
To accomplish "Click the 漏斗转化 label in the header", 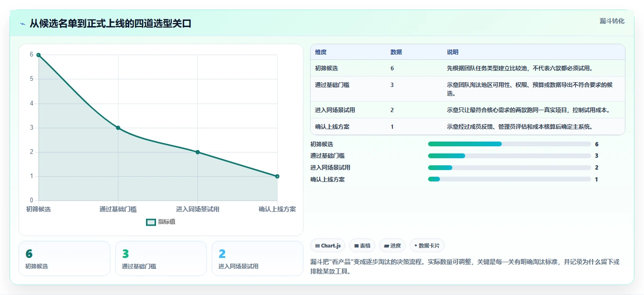I will click(x=612, y=21).
